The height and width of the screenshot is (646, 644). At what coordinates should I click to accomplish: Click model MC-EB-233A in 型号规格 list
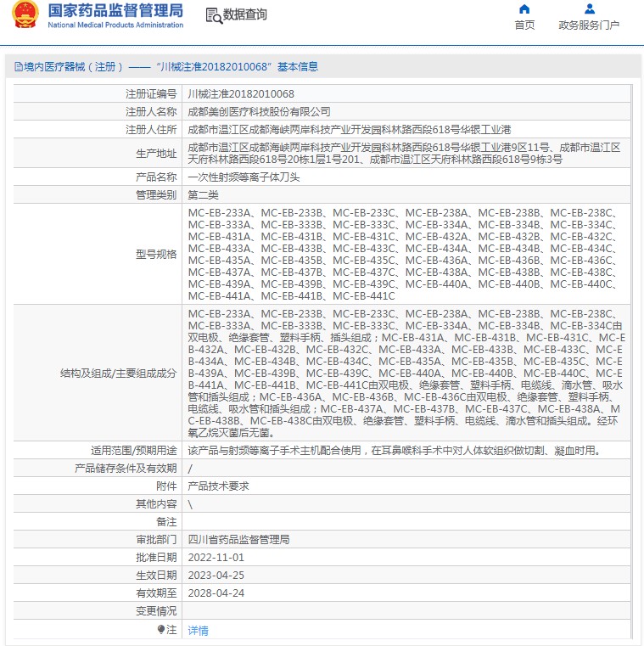click(x=220, y=213)
